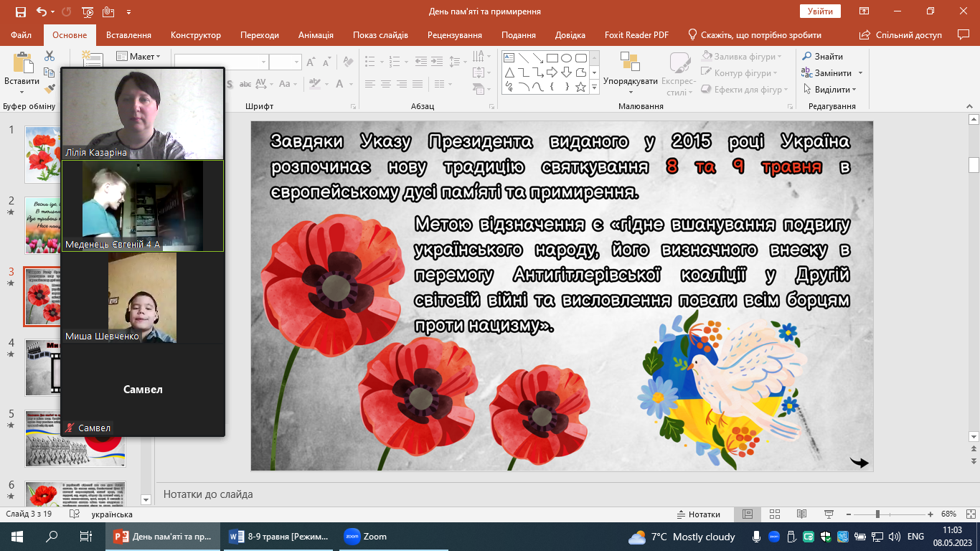The height and width of the screenshot is (551, 980).
Task: Click the zoom slider handle
Action: coord(877,514)
